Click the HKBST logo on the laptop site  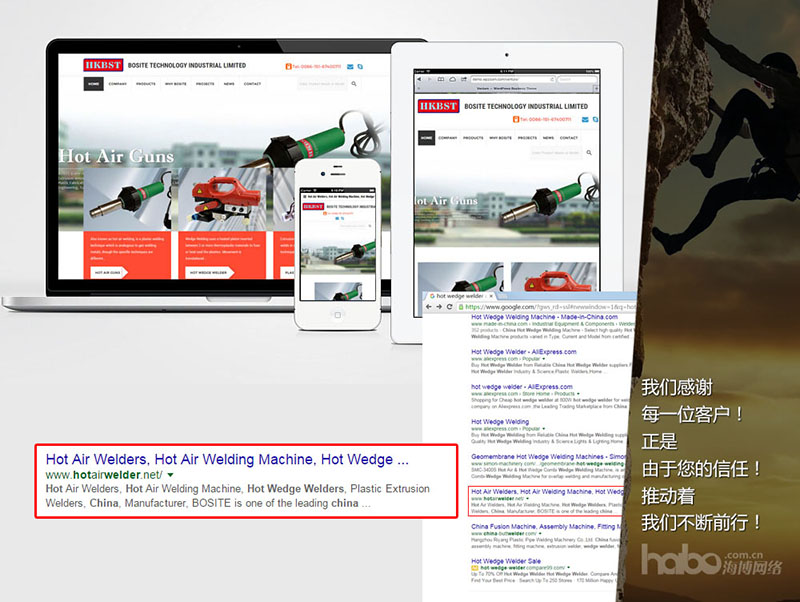click(103, 65)
